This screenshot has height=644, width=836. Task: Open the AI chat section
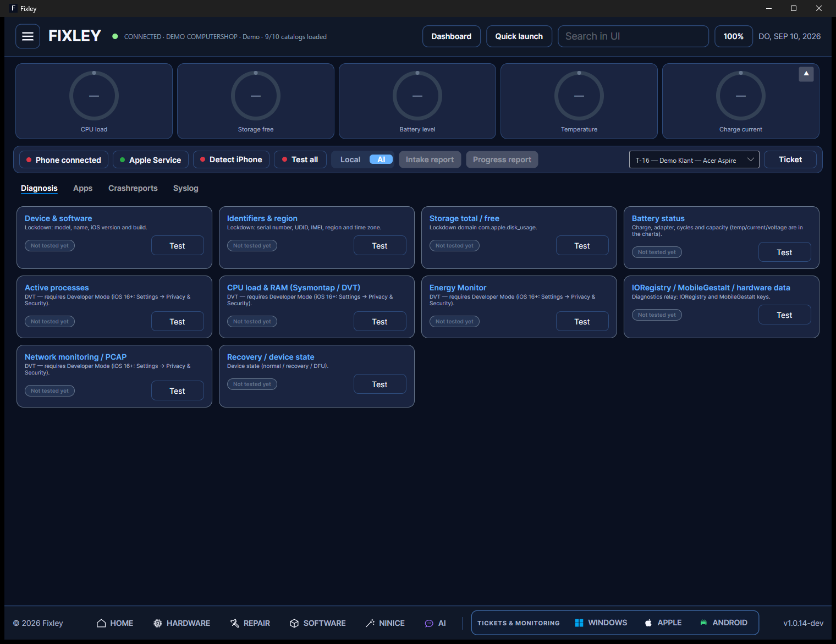click(436, 623)
